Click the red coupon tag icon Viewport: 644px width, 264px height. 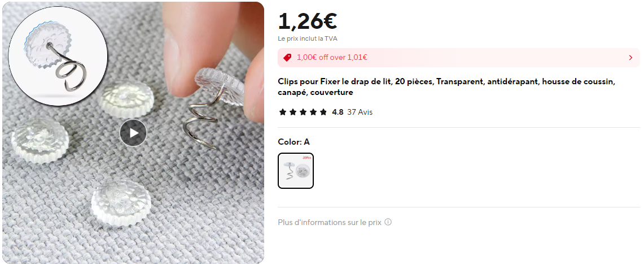(x=287, y=58)
